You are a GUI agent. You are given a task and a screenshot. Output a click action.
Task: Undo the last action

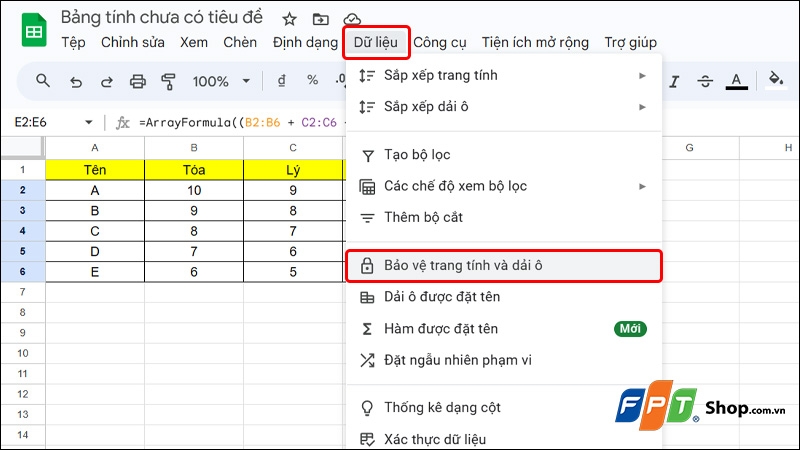click(76, 81)
